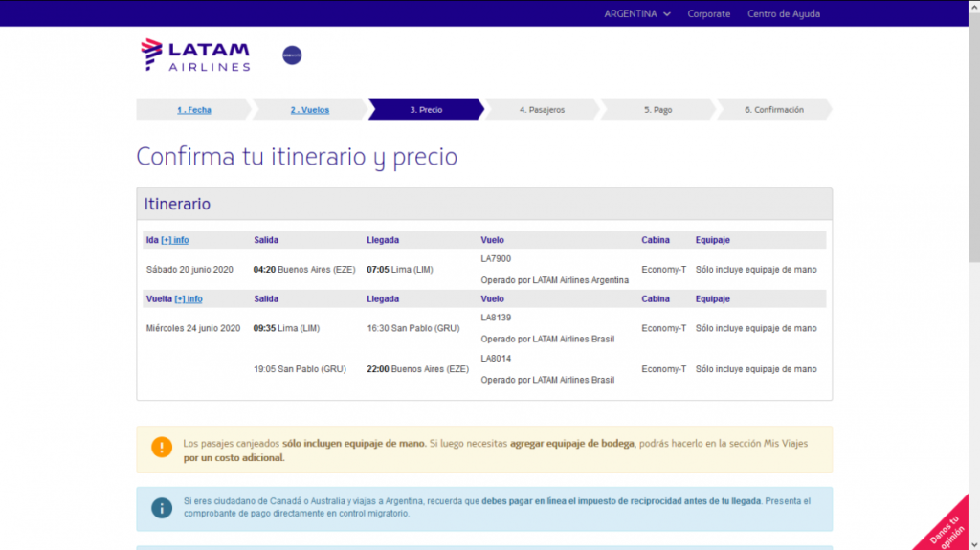Click arrival 07:05 Lima (LIM)

coord(399,270)
